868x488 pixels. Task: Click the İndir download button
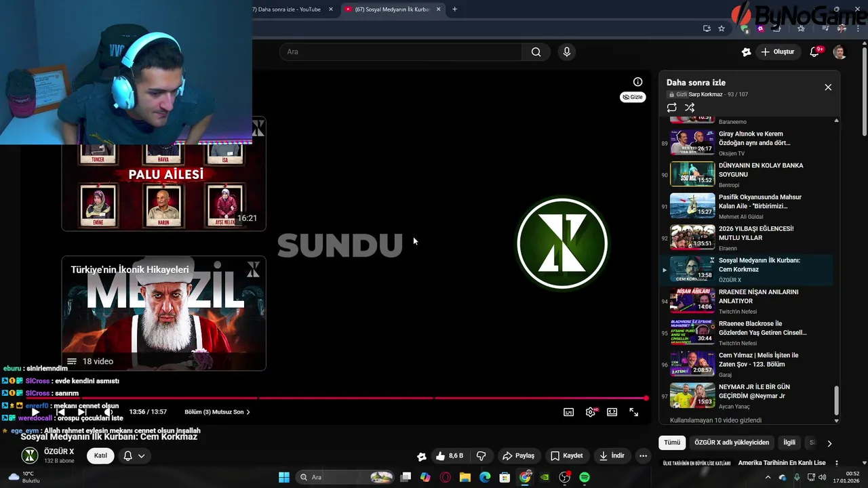pyautogui.click(x=612, y=455)
